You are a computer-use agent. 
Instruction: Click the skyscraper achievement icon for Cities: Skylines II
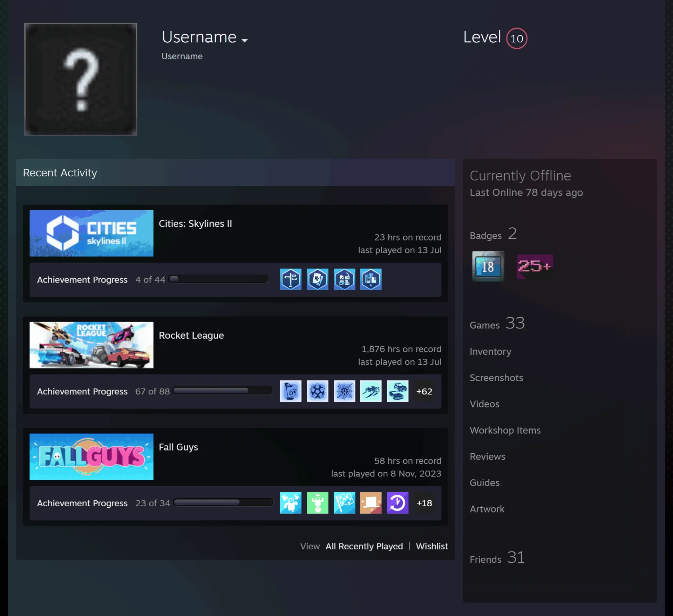coord(371,279)
